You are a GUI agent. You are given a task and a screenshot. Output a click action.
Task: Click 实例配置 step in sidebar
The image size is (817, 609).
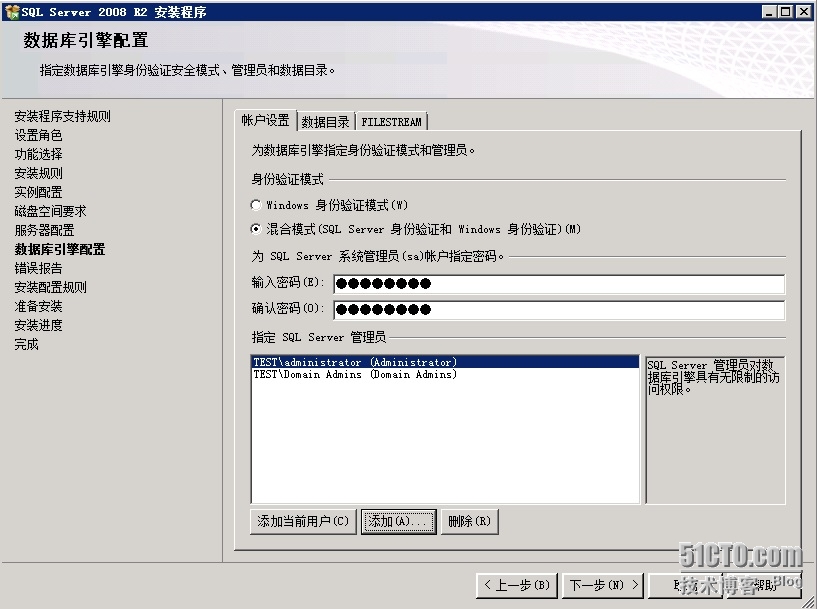[39, 192]
